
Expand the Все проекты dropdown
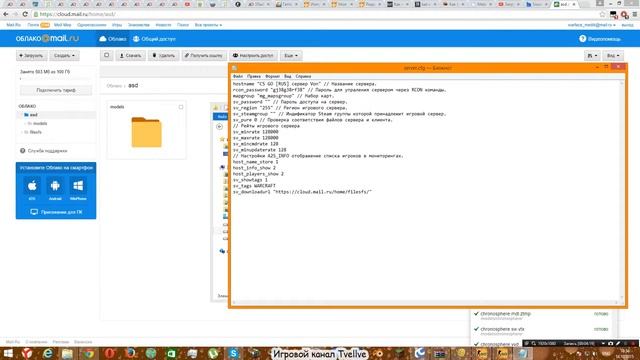click(208, 25)
